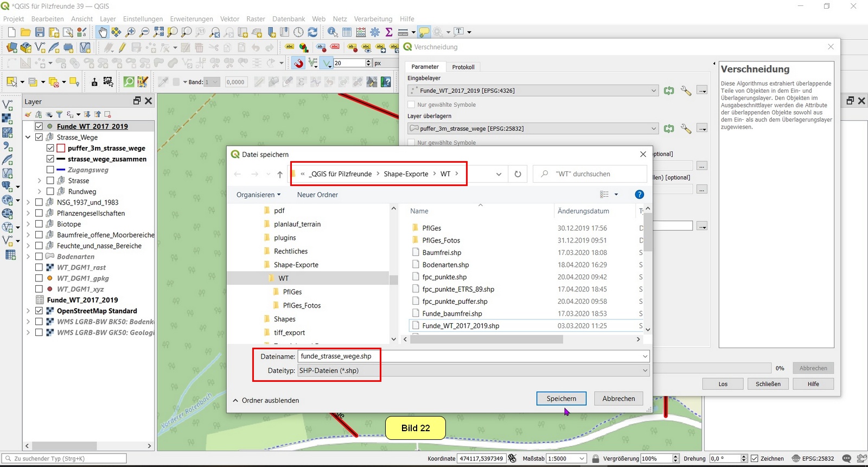Switch to the Protokoll tab
Screen dimensions: 868x467
(463, 67)
